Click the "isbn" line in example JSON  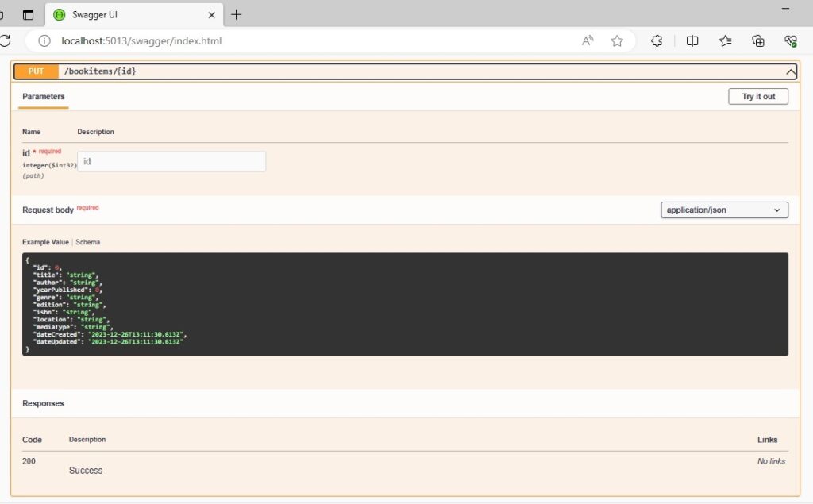point(64,312)
